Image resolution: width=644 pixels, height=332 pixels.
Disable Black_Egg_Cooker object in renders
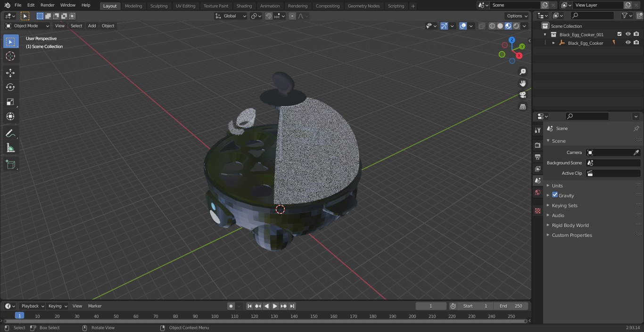636,43
